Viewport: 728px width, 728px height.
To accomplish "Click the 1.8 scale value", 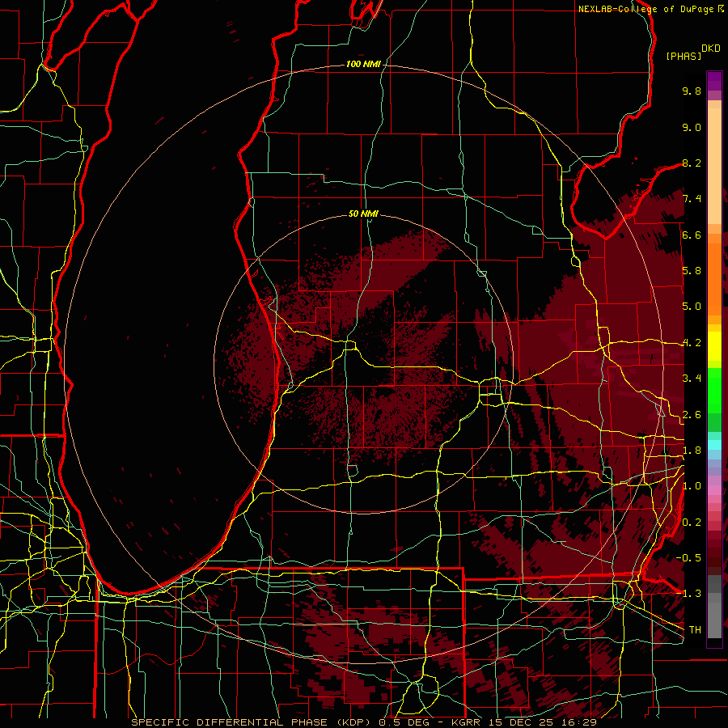I will click(692, 451).
